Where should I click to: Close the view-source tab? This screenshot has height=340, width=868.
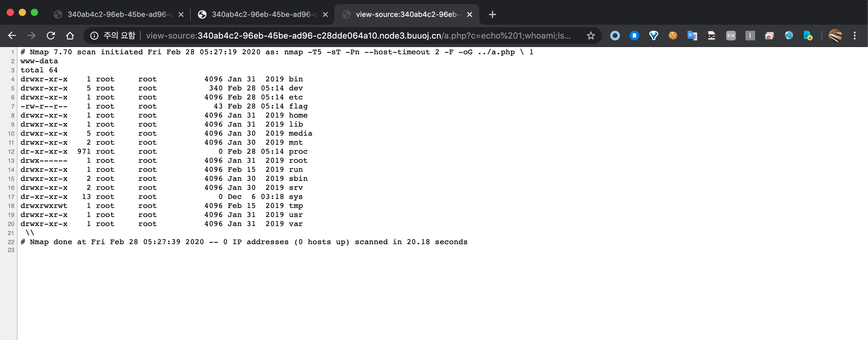pyautogui.click(x=469, y=14)
